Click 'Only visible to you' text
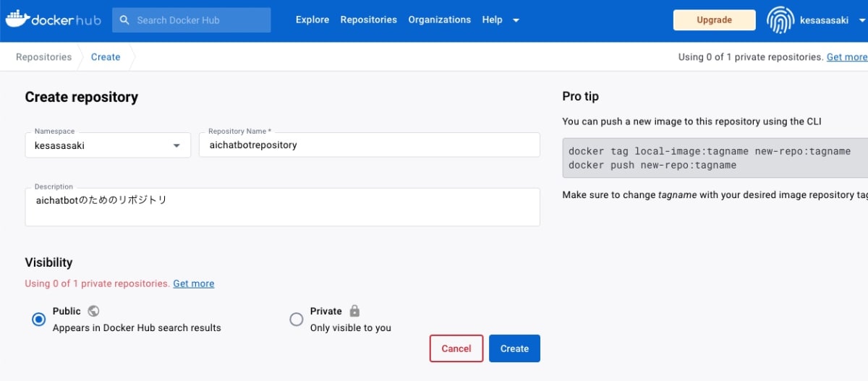868x381 pixels. [351, 328]
